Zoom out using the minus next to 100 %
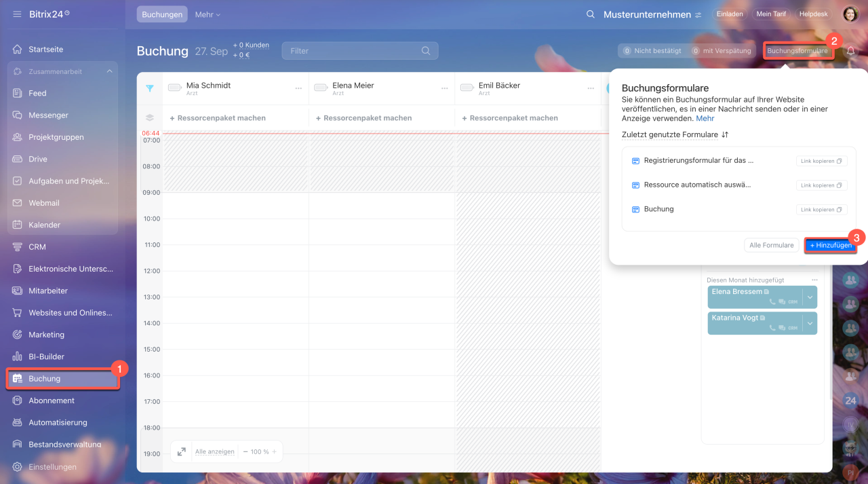 click(245, 451)
